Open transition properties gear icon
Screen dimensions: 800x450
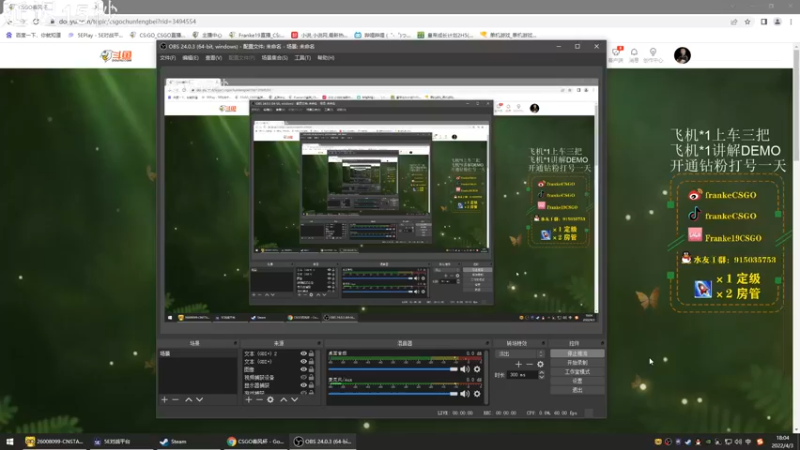(540, 364)
